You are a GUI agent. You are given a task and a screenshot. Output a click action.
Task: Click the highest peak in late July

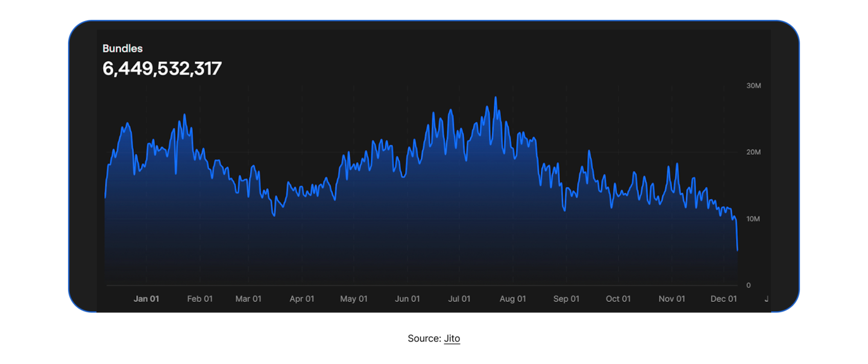[x=495, y=98]
